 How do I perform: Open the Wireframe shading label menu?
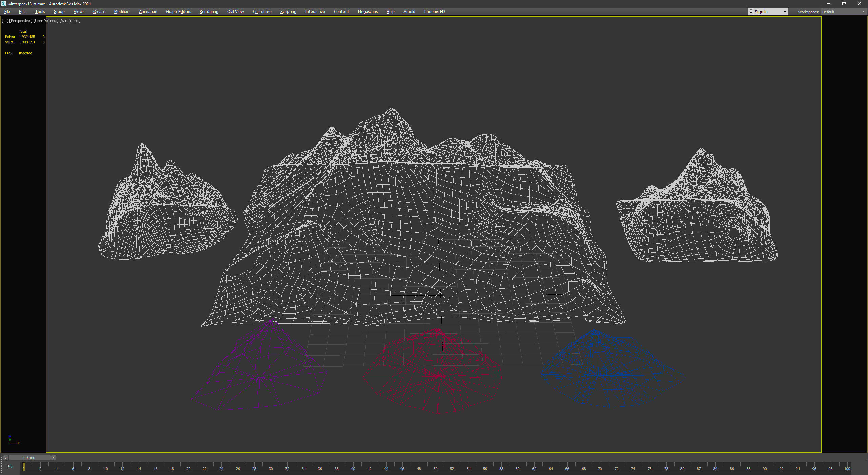click(x=70, y=21)
